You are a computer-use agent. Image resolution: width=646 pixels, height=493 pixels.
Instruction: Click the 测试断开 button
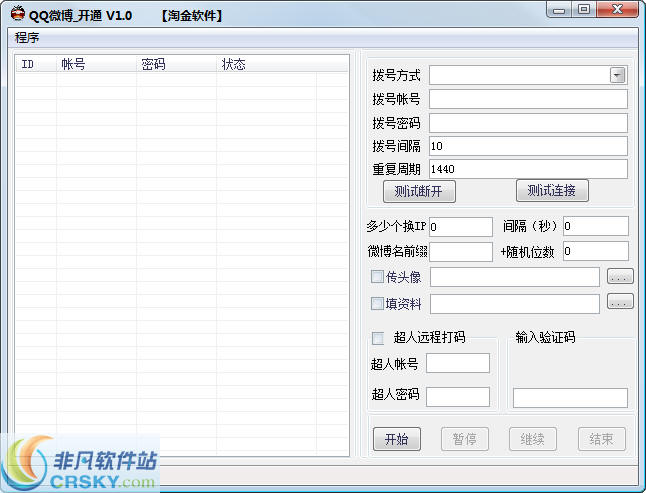(x=419, y=191)
